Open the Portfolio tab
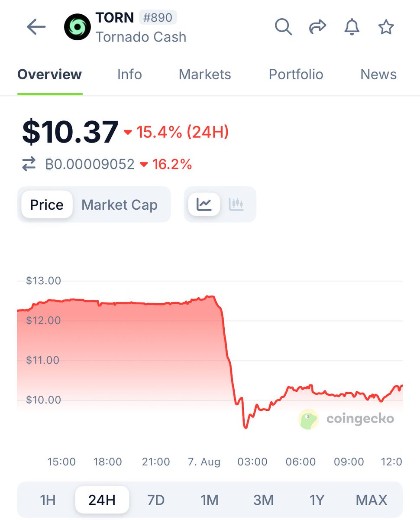Screen dimensions: 420x520 pyautogui.click(x=296, y=75)
